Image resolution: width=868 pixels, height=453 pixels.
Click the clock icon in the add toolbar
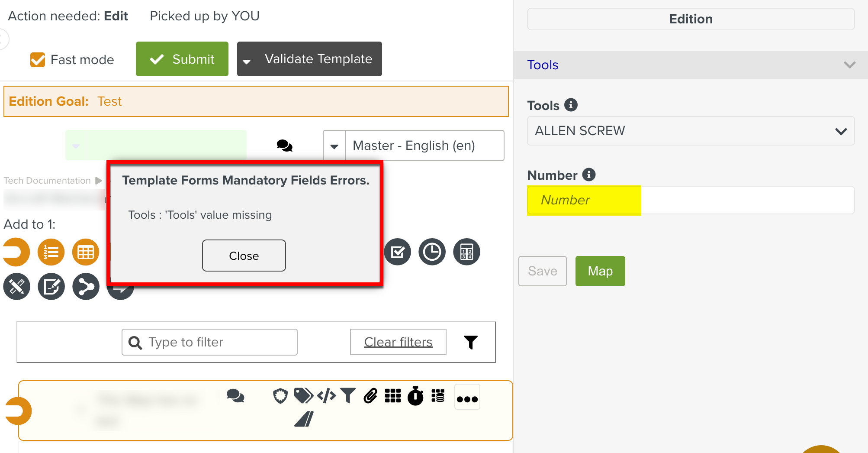pos(432,252)
